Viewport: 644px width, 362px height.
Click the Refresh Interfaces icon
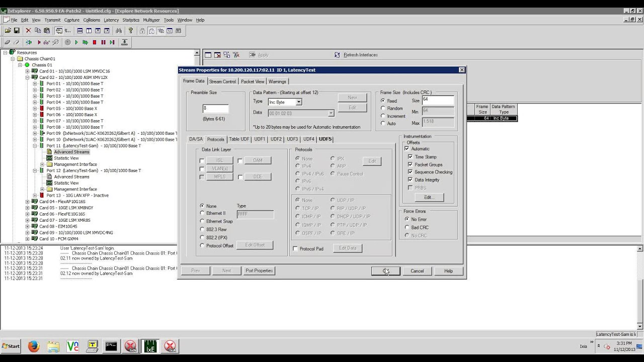pyautogui.click(x=337, y=55)
